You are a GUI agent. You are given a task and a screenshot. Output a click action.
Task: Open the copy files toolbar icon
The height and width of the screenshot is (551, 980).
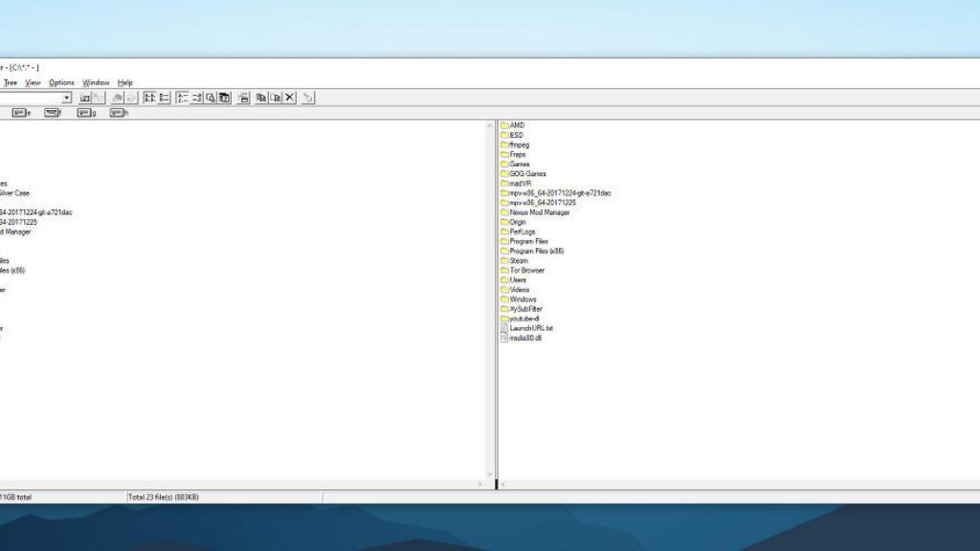tap(260, 97)
